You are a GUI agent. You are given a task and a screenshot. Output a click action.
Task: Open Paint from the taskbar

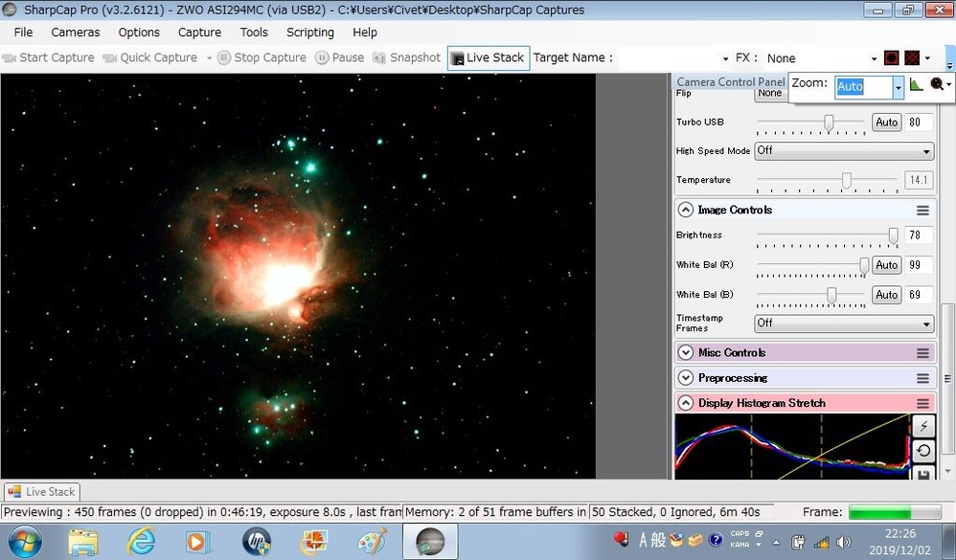point(372,542)
